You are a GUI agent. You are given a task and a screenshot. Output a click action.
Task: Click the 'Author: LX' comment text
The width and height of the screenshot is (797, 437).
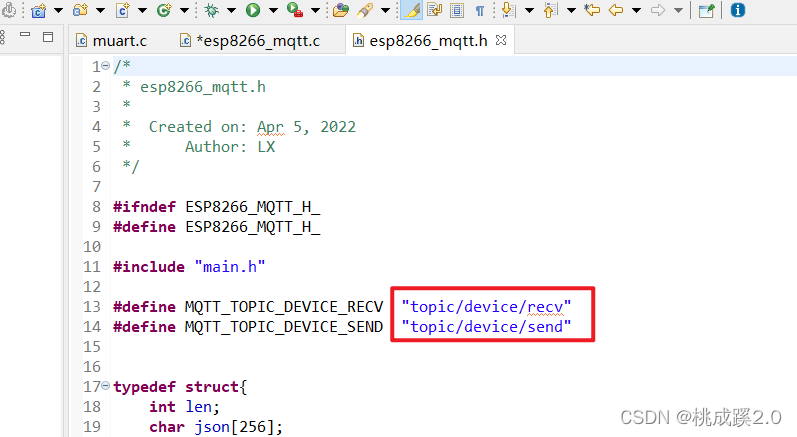tap(230, 147)
